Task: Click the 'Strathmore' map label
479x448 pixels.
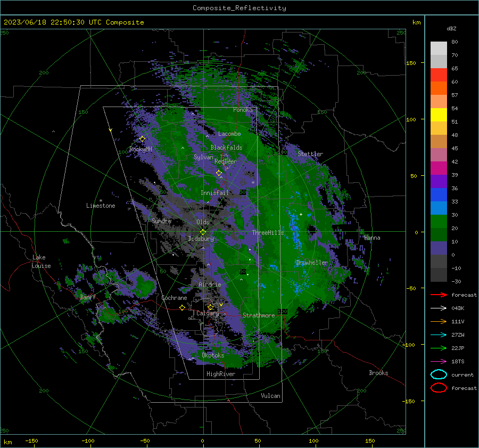Action: point(259,315)
